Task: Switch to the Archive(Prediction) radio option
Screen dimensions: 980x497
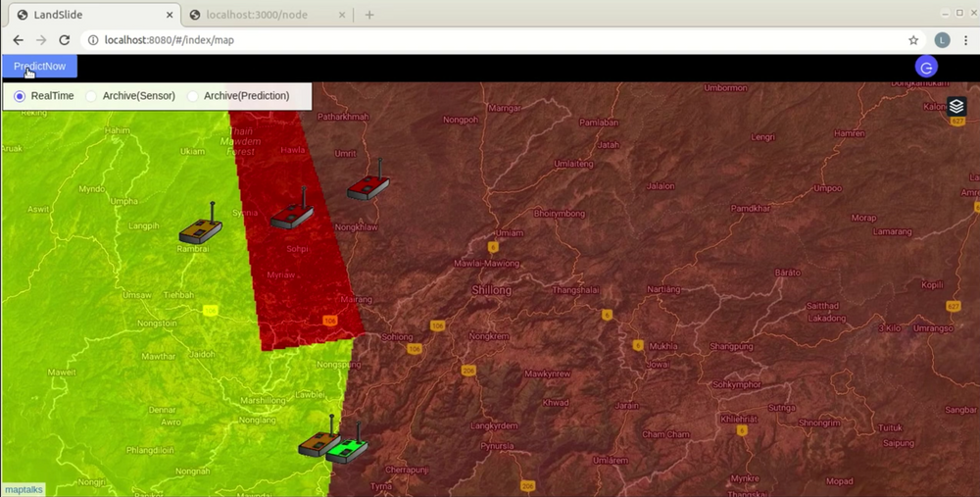Action: coord(193,96)
